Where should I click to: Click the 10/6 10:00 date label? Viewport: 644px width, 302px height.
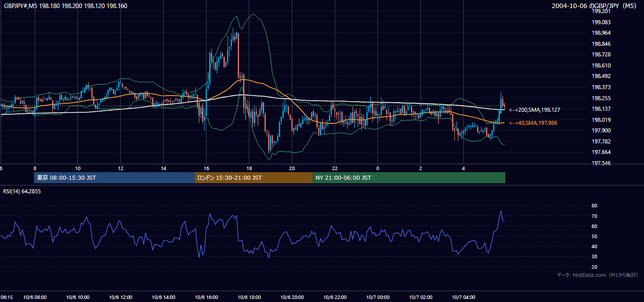[78, 297]
